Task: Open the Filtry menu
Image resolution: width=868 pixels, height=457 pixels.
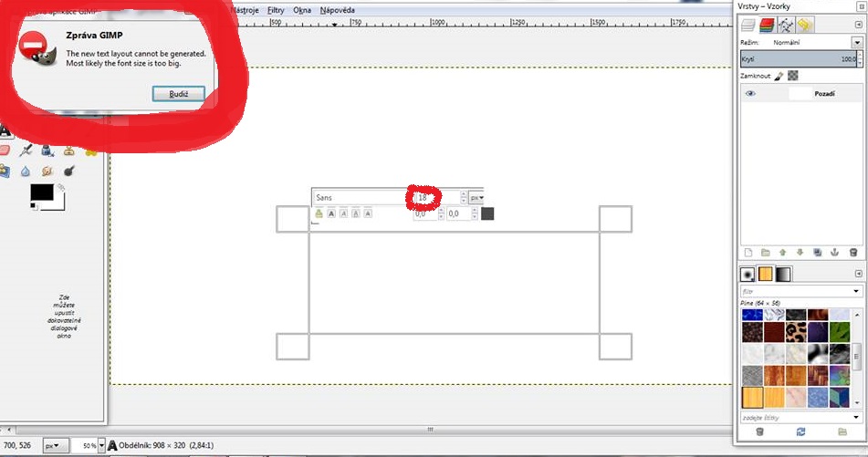Action: [275, 9]
